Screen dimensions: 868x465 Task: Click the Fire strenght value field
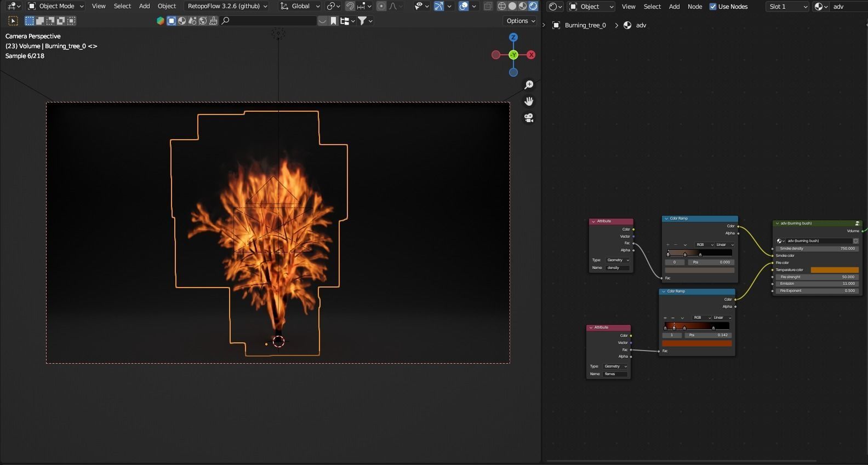point(816,277)
